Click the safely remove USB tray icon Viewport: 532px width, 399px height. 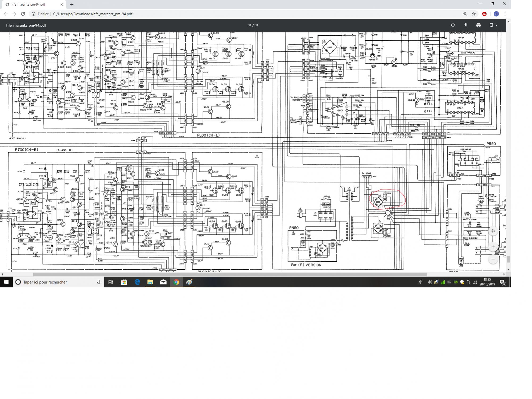(469, 282)
